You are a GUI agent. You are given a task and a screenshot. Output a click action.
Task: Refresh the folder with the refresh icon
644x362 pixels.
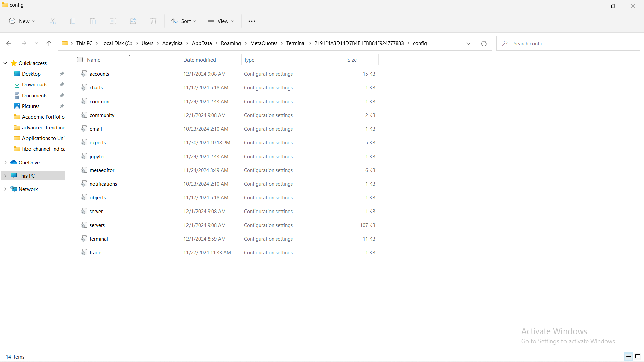pyautogui.click(x=484, y=43)
